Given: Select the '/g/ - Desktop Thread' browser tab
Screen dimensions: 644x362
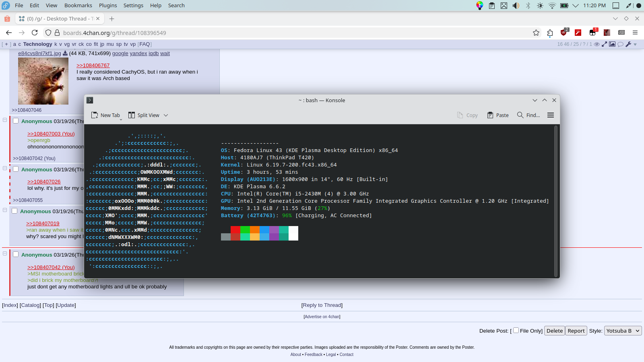Looking at the screenshot, I should click(x=60, y=19).
